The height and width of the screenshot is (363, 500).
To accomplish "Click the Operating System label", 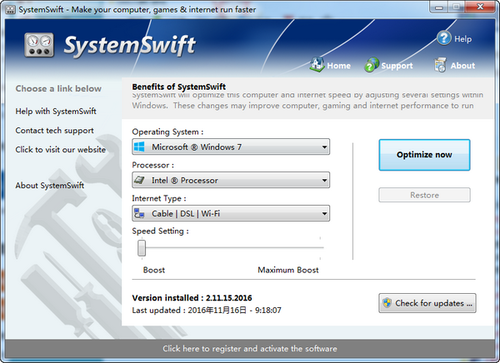I will pyautogui.click(x=167, y=132).
